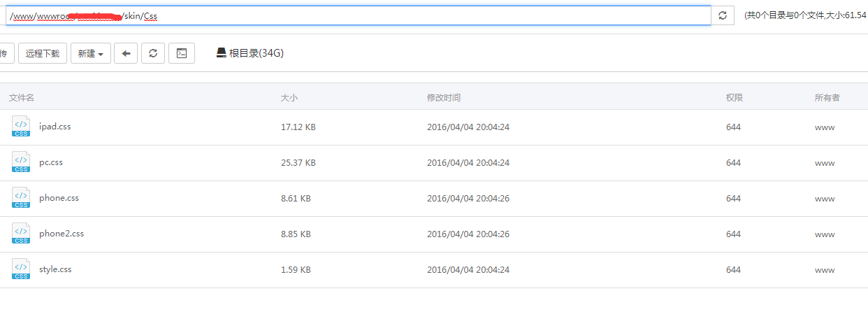The width and height of the screenshot is (868, 326).
Task: Click the phone.css file icon
Action: [21, 198]
